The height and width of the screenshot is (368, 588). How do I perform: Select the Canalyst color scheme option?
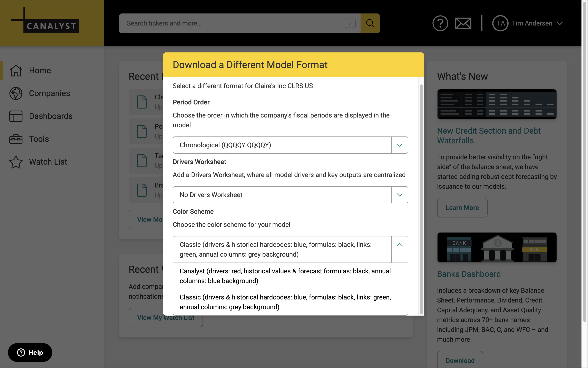click(x=285, y=276)
